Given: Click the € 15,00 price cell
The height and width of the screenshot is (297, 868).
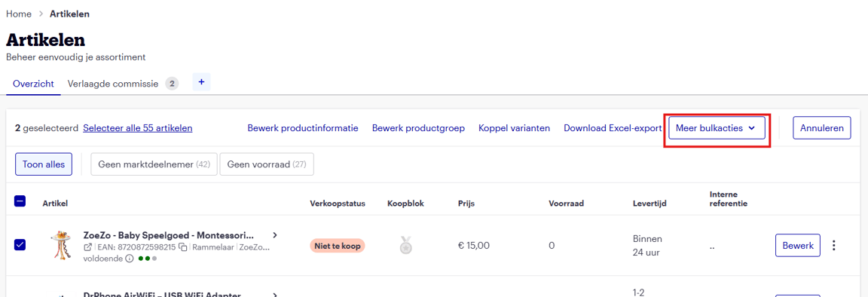Looking at the screenshot, I should coord(474,246).
